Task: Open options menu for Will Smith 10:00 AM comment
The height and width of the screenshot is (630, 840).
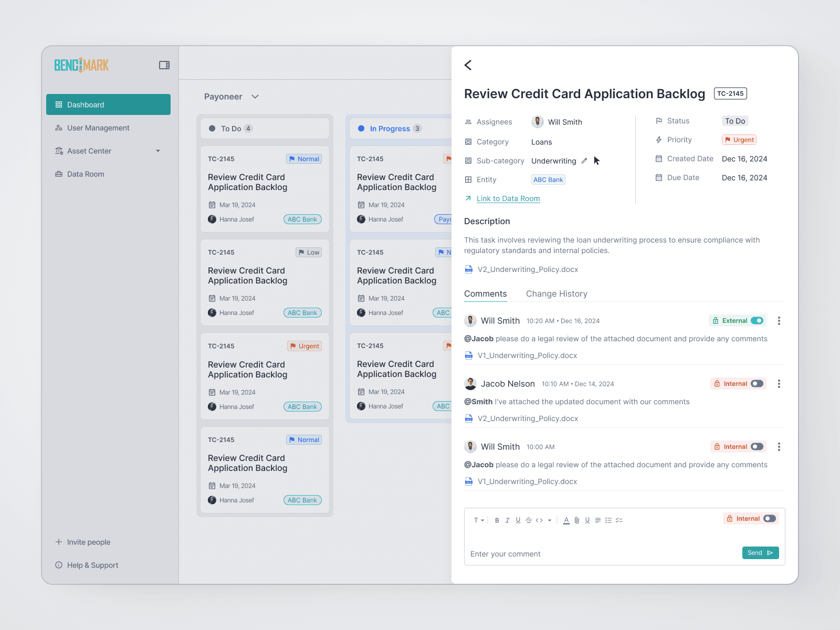Action: (779, 447)
